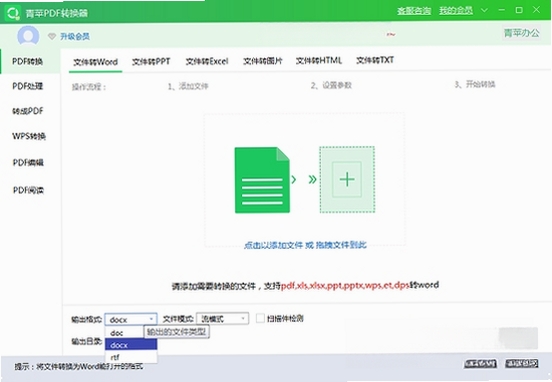
Task: Click the 点击以添加文件 或 拖拽文件到此 link
Action: coord(305,245)
